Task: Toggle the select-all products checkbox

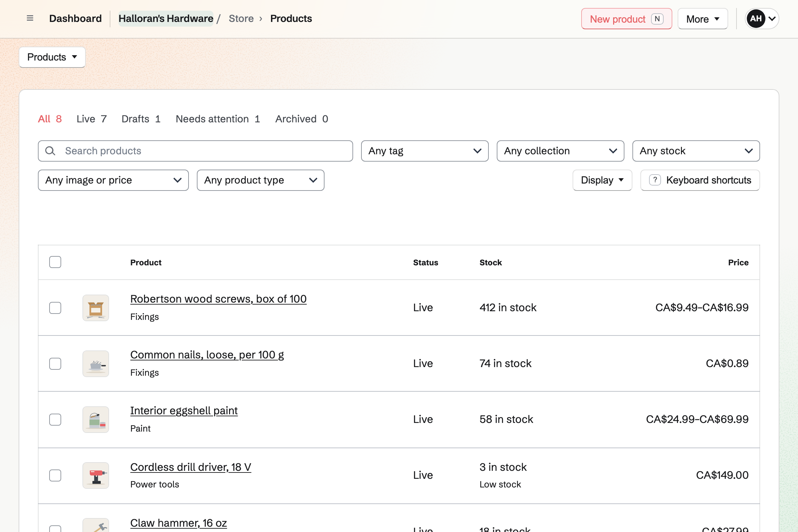Action: click(55, 262)
